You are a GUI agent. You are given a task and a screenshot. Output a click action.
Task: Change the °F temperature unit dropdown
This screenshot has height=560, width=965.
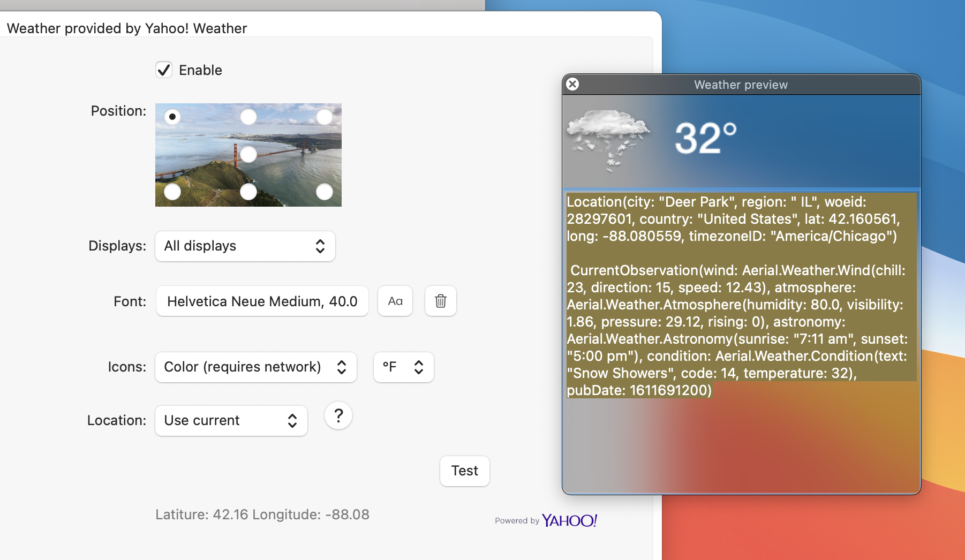point(404,367)
